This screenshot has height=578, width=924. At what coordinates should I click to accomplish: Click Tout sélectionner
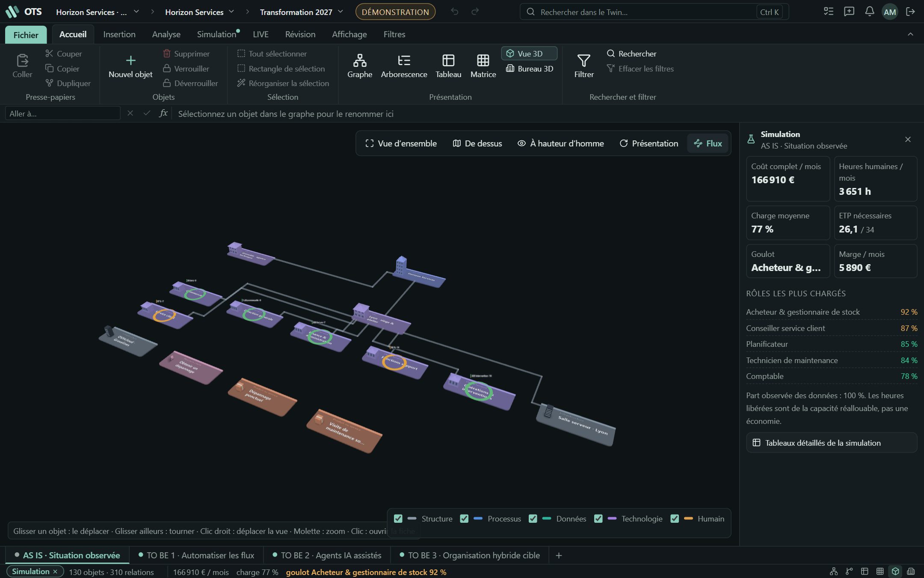[x=272, y=54]
